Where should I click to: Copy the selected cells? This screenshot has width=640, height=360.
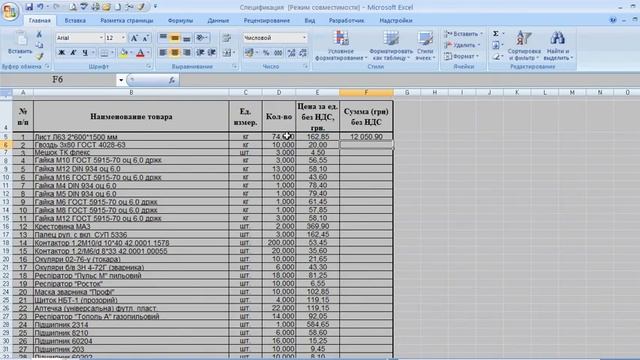click(39, 45)
